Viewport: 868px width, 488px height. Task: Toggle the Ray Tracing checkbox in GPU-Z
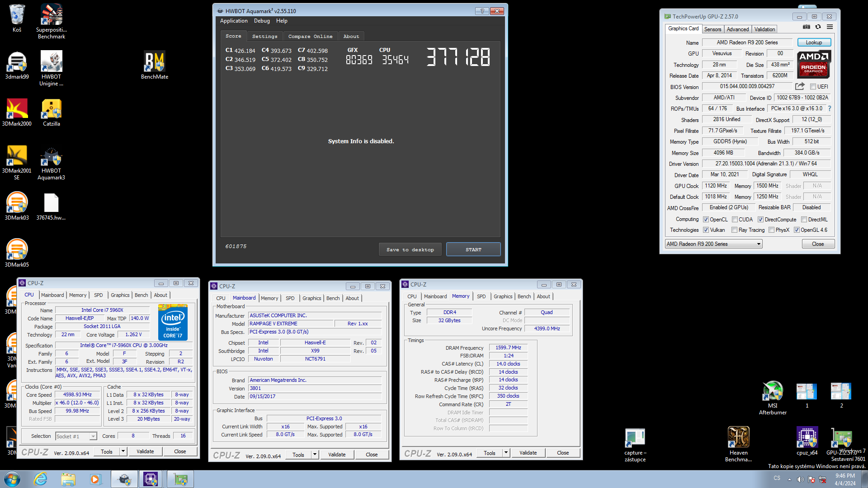(x=734, y=230)
